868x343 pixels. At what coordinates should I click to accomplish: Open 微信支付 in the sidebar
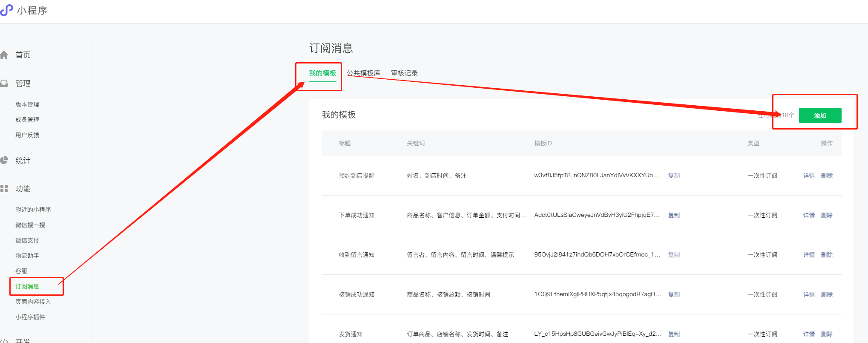(x=27, y=240)
